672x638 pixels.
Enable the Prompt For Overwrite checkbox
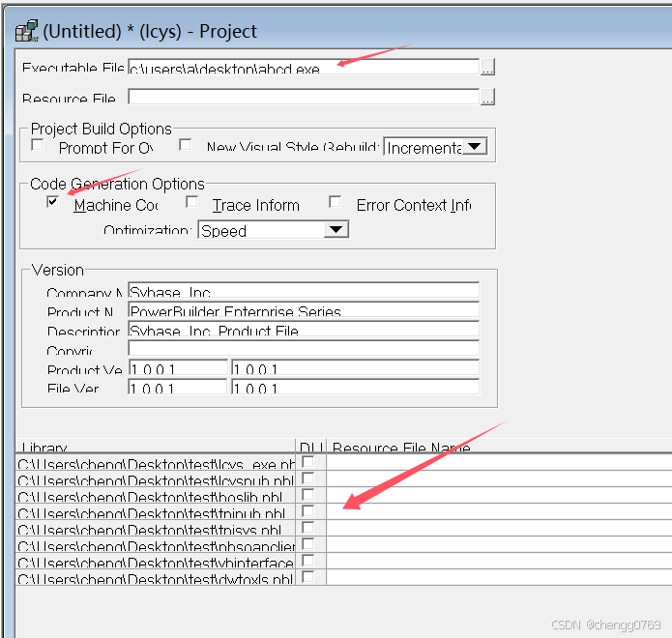(x=38, y=146)
